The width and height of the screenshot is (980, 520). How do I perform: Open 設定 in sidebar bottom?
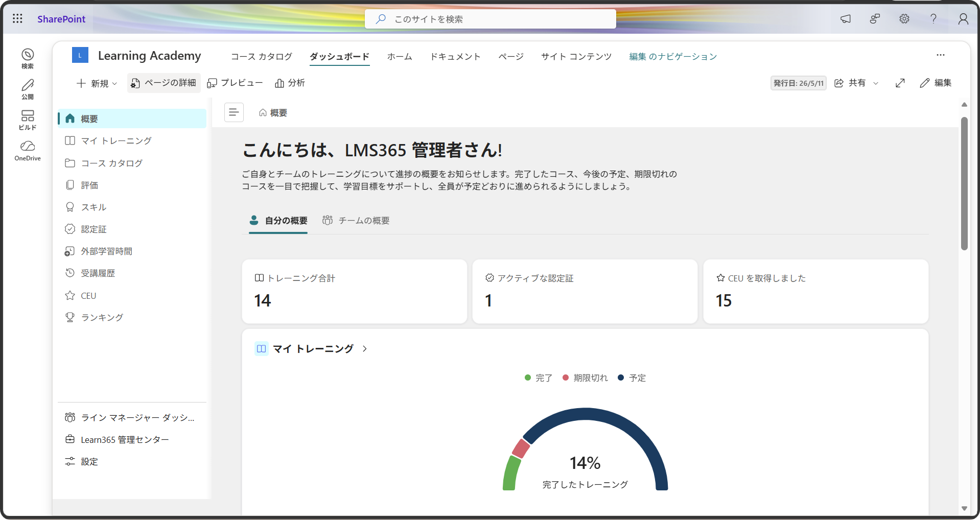(x=132, y=462)
